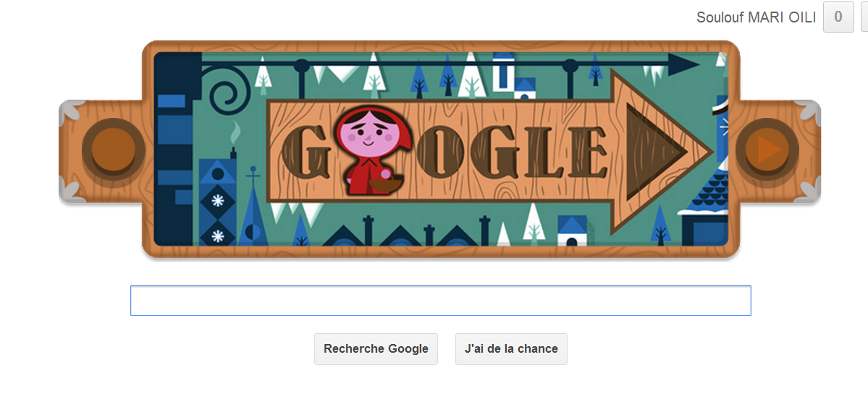Image resolution: width=868 pixels, height=394 pixels.
Task: Click the orange play arrow wooden button
Action: click(x=767, y=149)
